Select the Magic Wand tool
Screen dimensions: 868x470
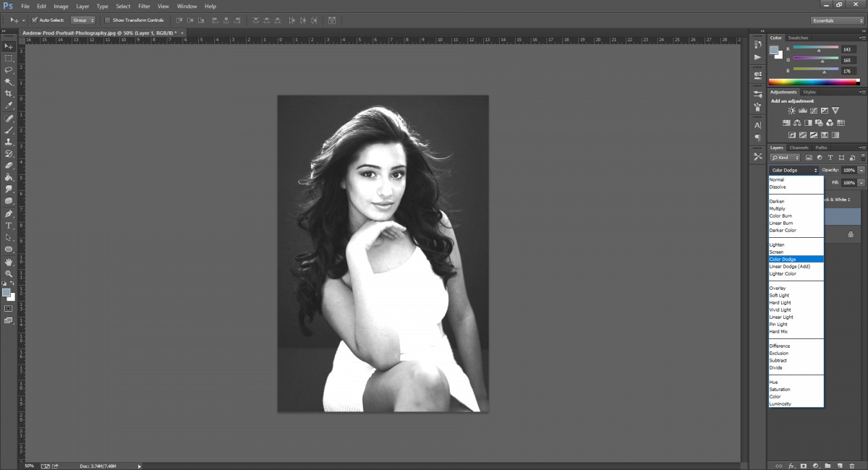9,82
